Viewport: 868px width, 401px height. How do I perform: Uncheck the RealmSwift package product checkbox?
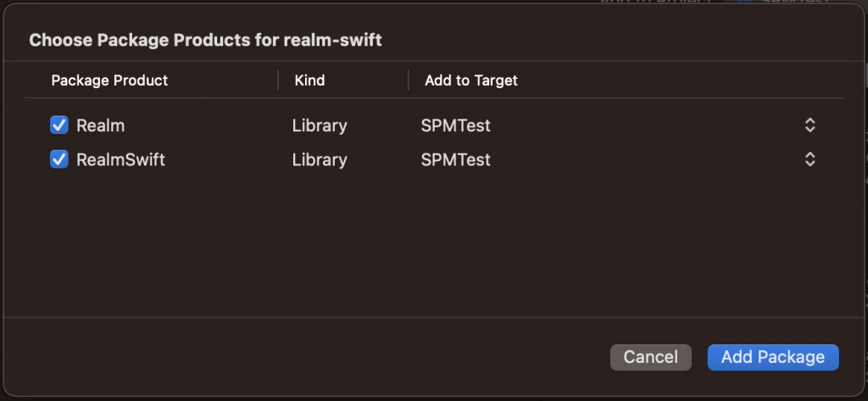[59, 159]
